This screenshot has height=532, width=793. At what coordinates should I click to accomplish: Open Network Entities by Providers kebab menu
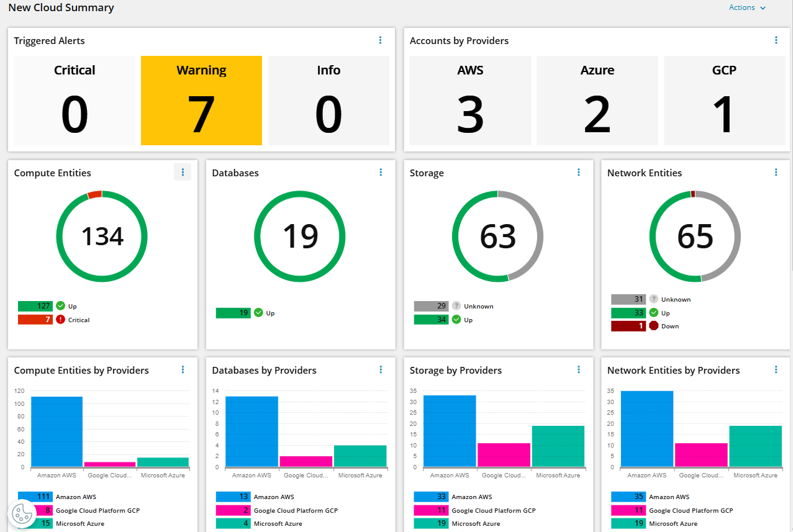pyautogui.click(x=776, y=370)
